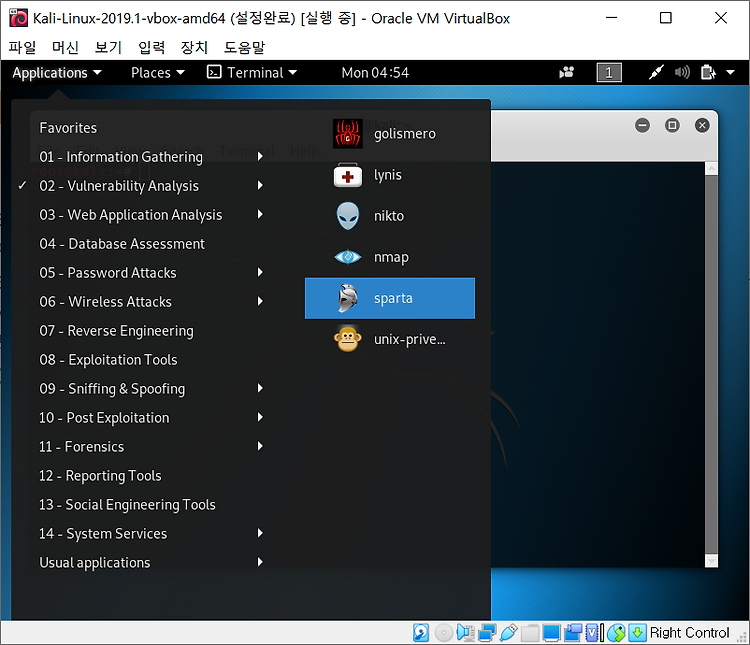Click VirtualBox keyboard capture green arrow icon
Viewport: 750px width, 645px height.
637,633
